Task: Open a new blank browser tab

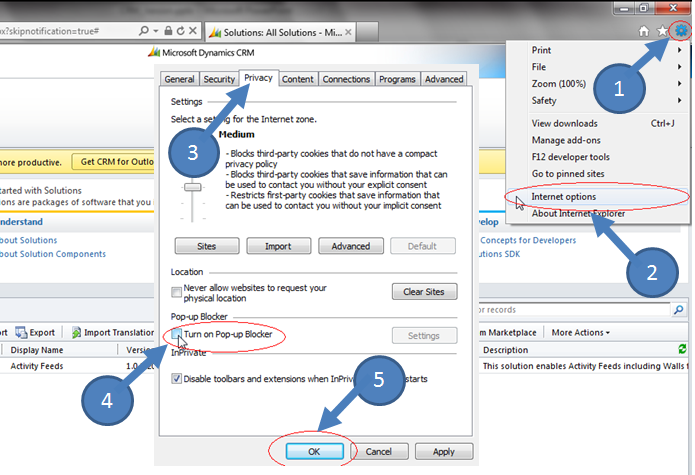Action: (367, 32)
